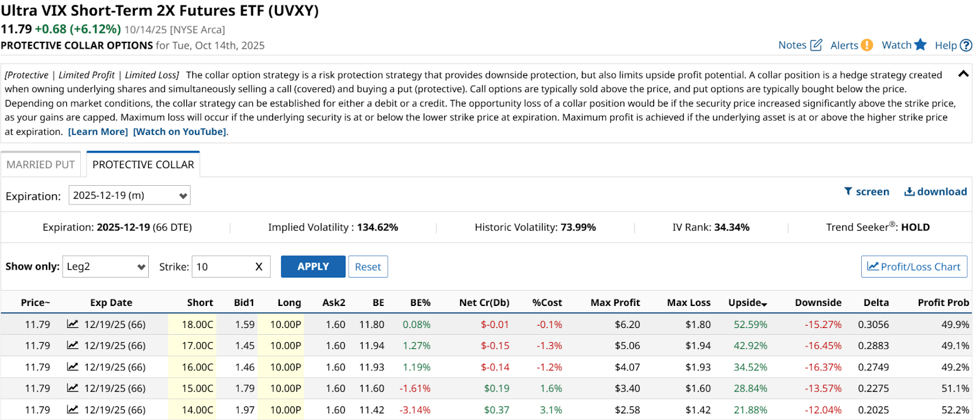Open chart icon for the 14.00C row
The height and width of the screenshot is (420, 980).
(72, 410)
